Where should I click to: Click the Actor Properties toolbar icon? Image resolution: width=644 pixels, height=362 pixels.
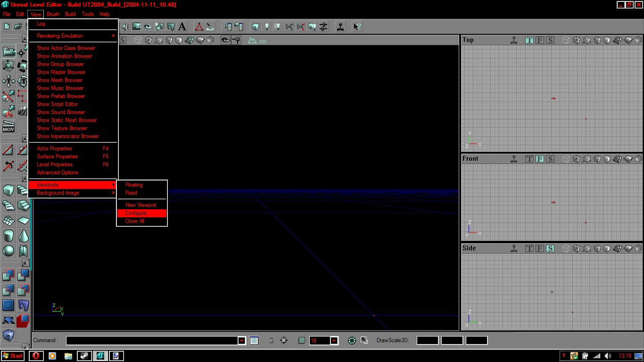click(x=227, y=27)
